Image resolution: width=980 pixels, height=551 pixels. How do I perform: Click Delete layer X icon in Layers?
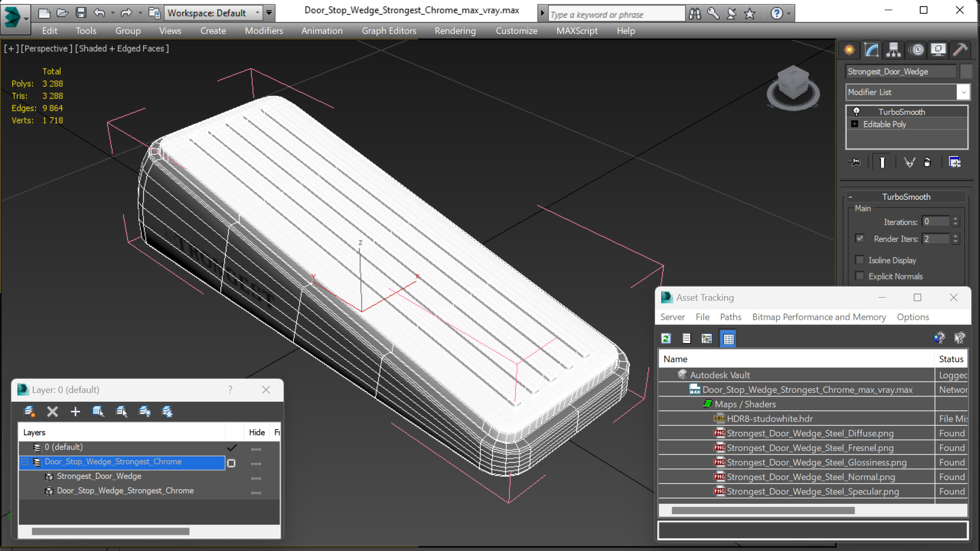tap(52, 411)
